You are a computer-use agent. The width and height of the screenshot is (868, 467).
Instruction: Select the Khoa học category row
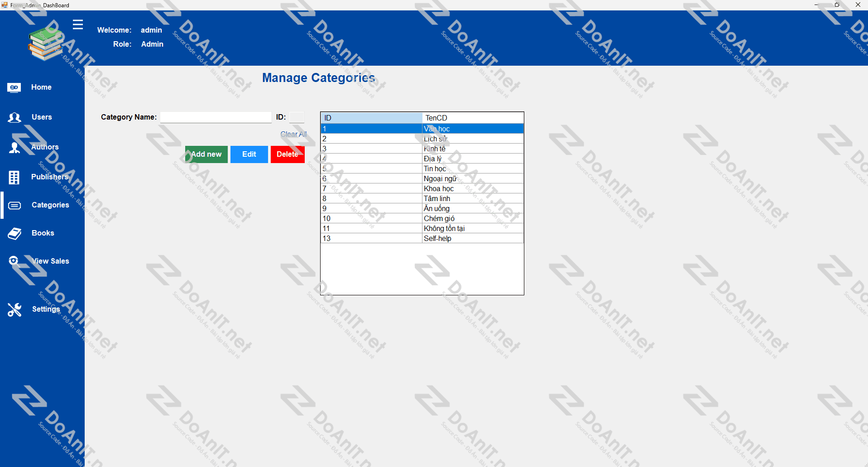(422, 188)
